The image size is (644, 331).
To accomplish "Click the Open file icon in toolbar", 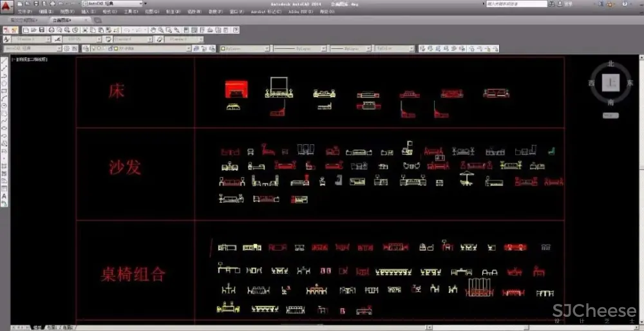I will (33, 30).
